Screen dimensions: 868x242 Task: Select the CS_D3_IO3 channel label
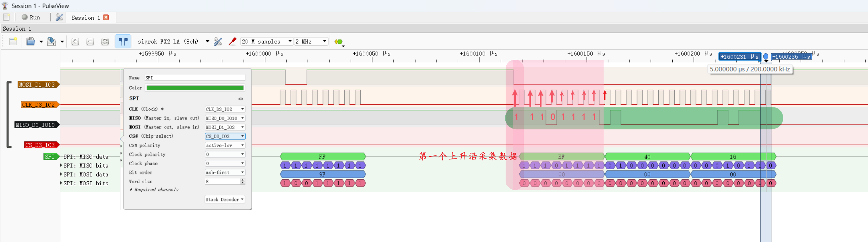42,145
